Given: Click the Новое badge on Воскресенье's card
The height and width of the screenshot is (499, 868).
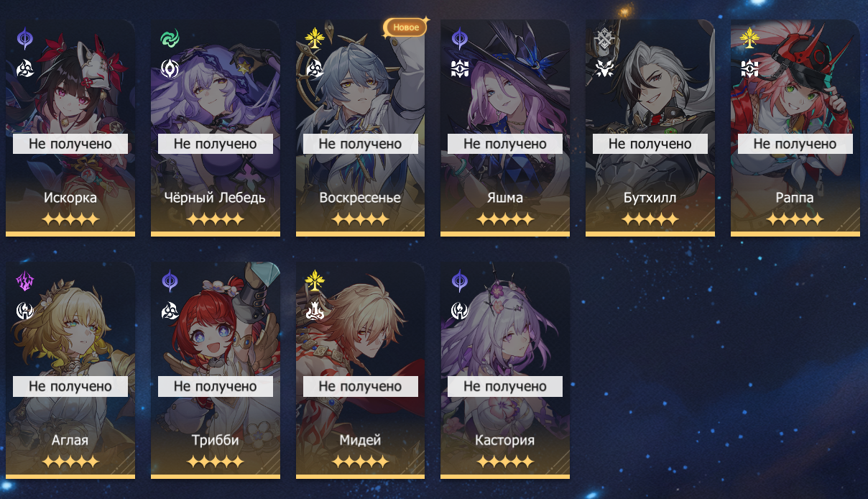Looking at the screenshot, I should point(406,27).
